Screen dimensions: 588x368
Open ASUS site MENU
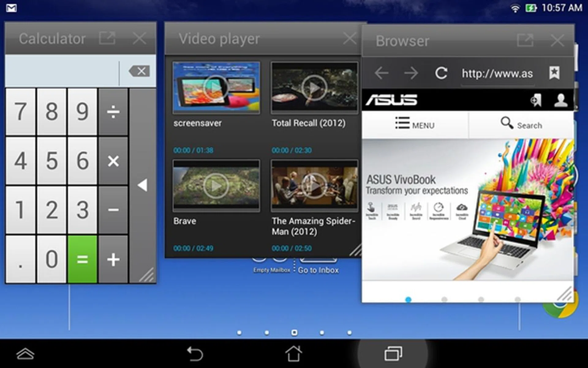click(415, 124)
